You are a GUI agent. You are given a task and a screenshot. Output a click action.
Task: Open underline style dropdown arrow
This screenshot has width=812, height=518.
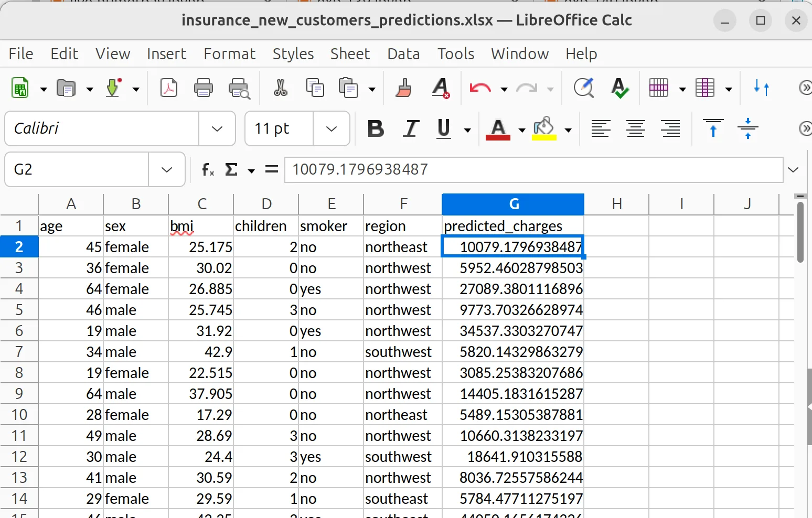tap(467, 129)
